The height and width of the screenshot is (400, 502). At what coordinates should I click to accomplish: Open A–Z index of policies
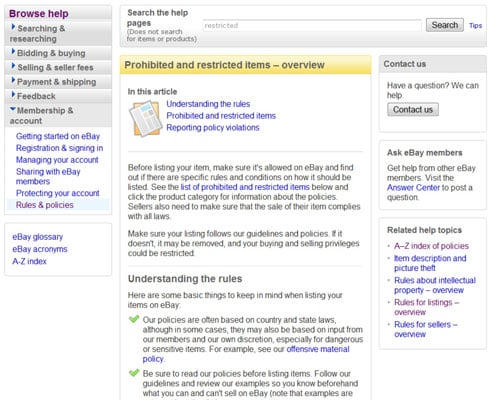431,246
